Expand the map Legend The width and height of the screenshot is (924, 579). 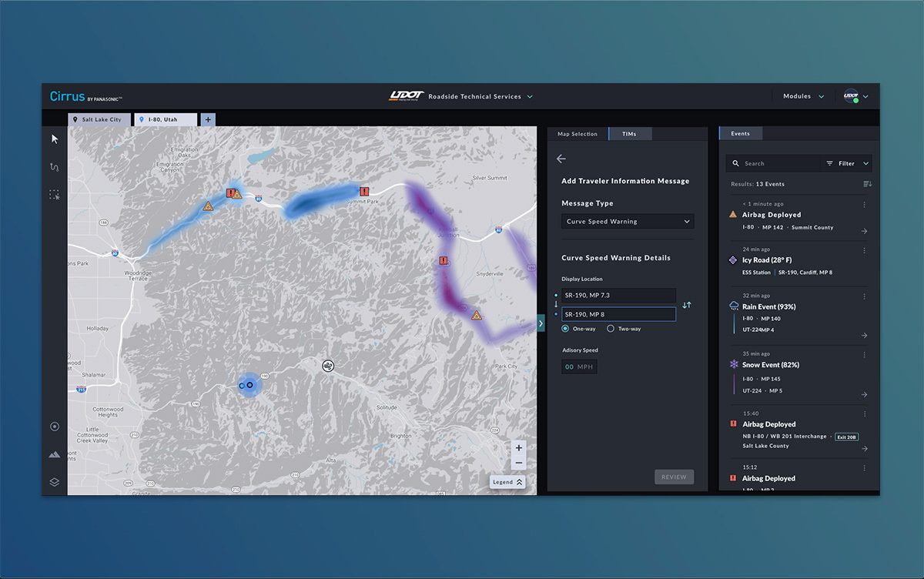pos(508,482)
